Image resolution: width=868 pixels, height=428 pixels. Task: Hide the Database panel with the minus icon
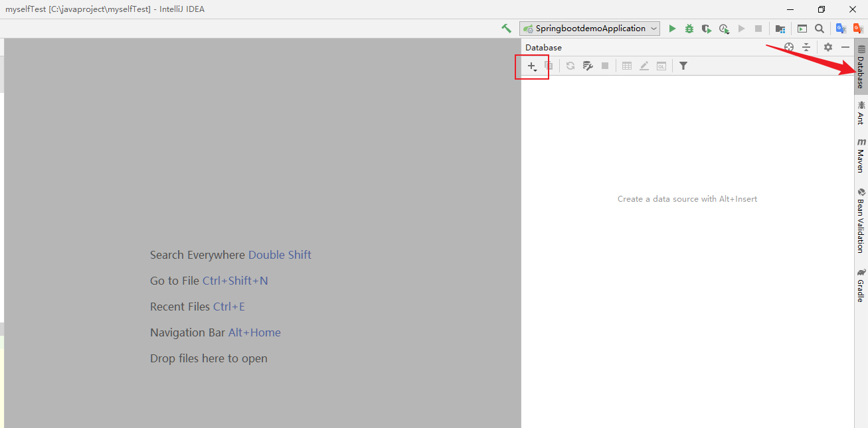(x=845, y=47)
